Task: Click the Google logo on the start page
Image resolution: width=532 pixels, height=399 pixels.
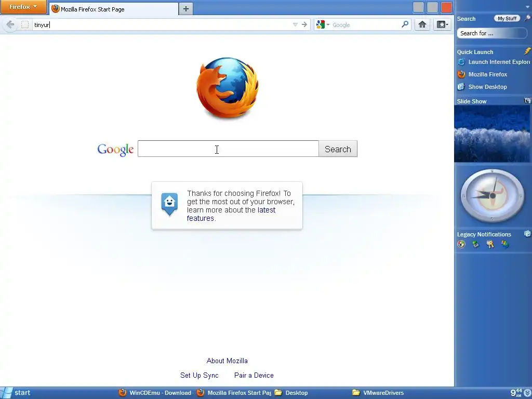Action: (x=115, y=149)
